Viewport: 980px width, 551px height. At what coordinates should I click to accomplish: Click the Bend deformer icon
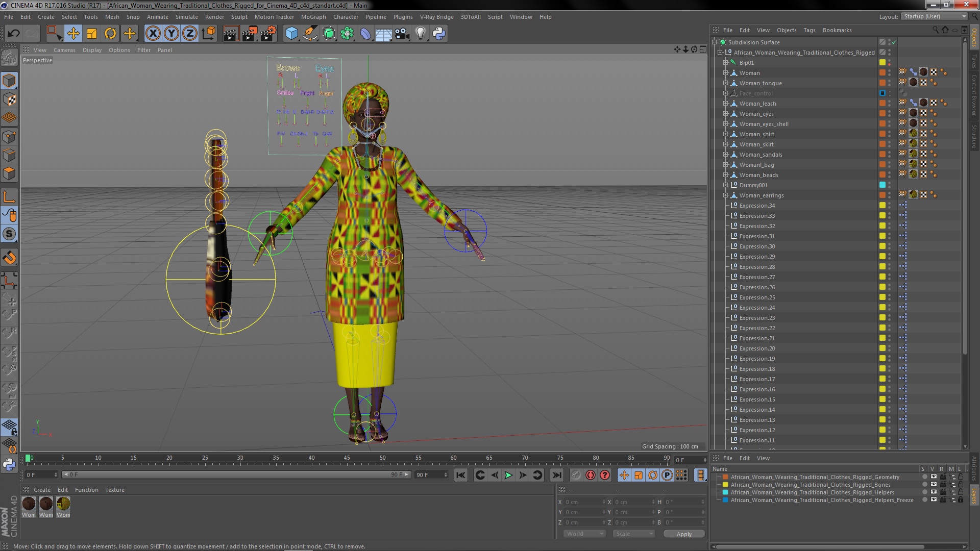[x=365, y=34]
